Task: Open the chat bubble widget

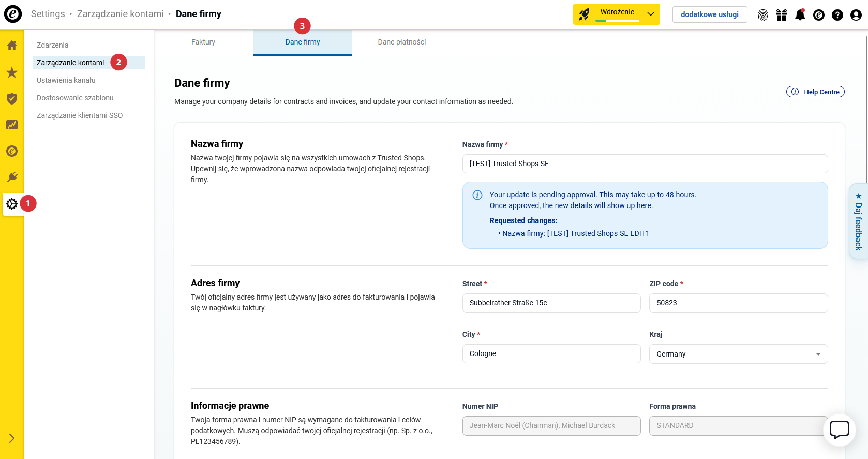Action: (839, 430)
